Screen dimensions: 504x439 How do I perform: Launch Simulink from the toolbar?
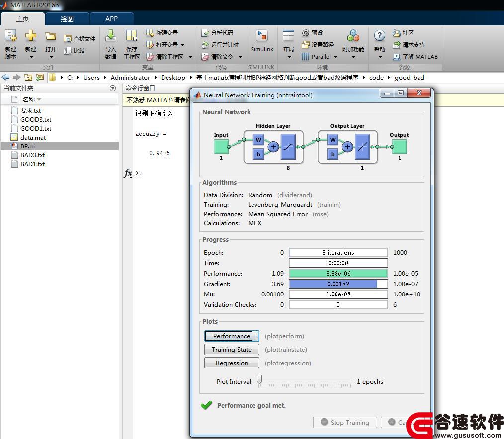pyautogui.click(x=262, y=41)
